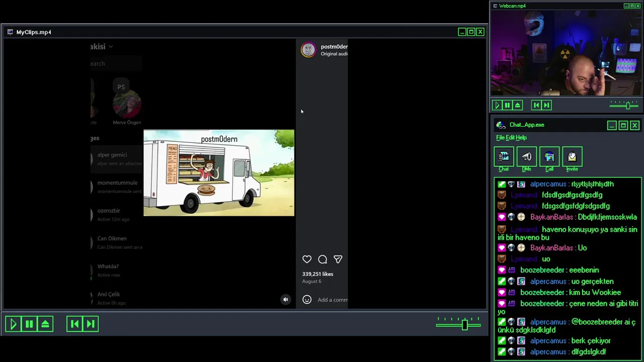Share post via paper plane icon

point(338,259)
